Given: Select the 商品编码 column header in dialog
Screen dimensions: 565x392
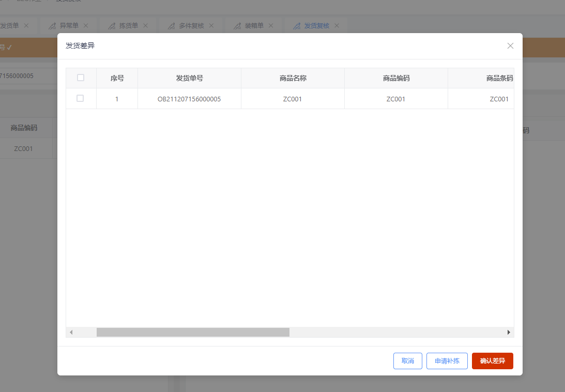Looking at the screenshot, I should pos(396,78).
